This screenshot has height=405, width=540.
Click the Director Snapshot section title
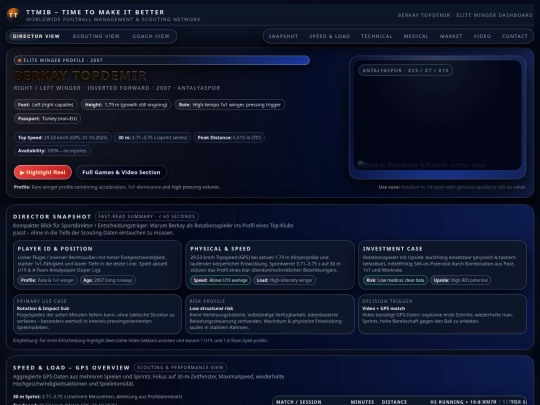(x=52, y=217)
